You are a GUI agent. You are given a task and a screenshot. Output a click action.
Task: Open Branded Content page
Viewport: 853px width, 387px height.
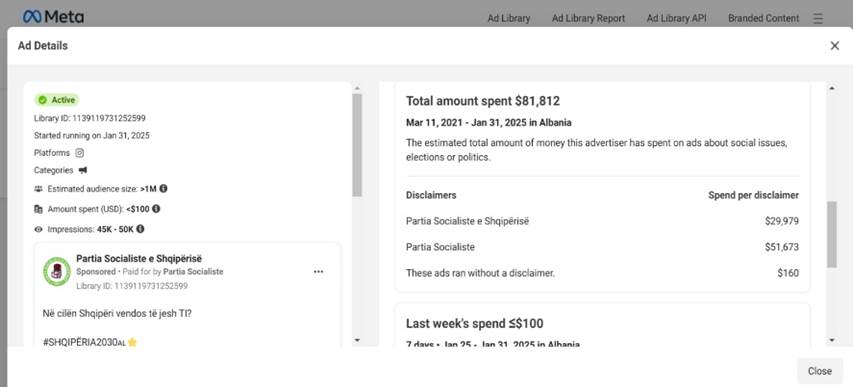[763, 18]
